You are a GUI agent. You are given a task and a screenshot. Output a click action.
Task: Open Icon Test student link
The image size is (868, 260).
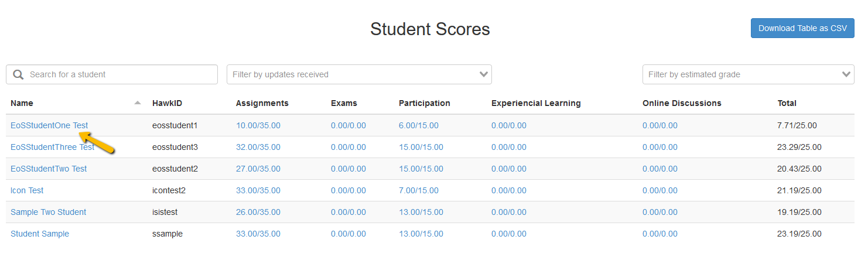(27, 190)
